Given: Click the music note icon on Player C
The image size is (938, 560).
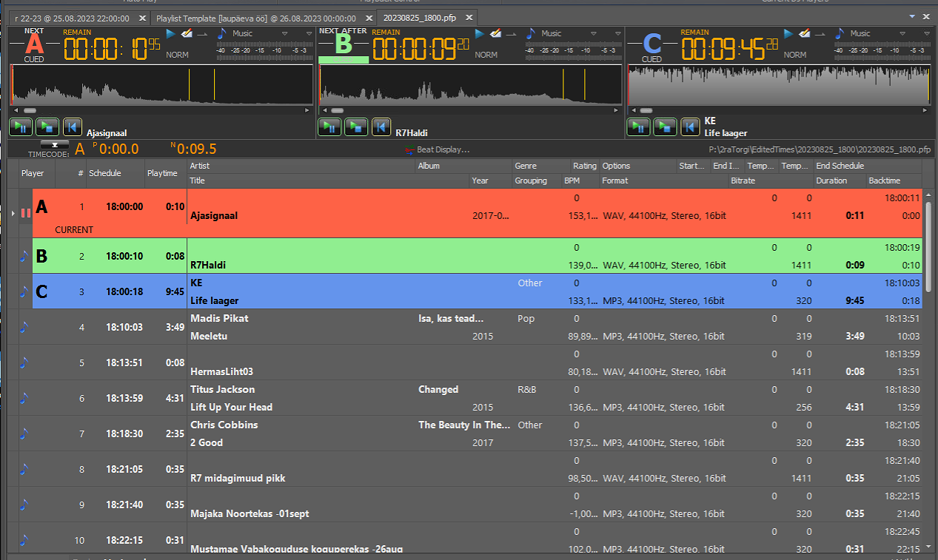Looking at the screenshot, I should (x=840, y=33).
